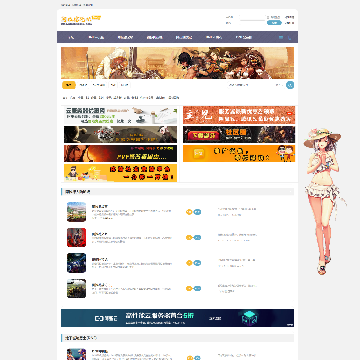Open the forum with the red character icon
360x360 pixels.
[76, 237]
